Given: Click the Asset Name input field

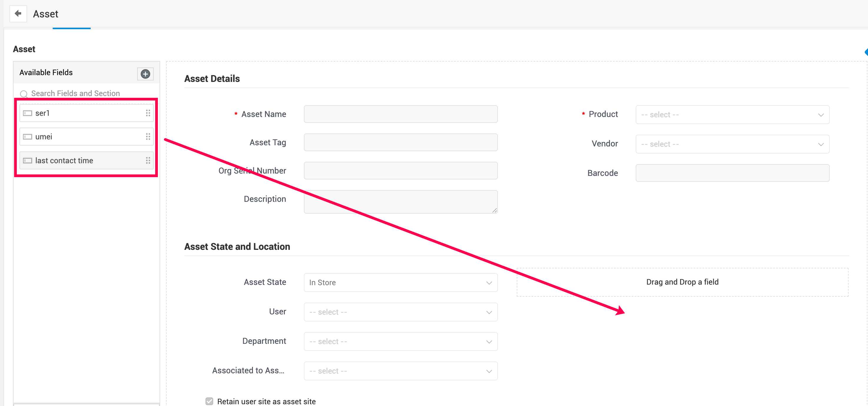Looking at the screenshot, I should [x=400, y=114].
